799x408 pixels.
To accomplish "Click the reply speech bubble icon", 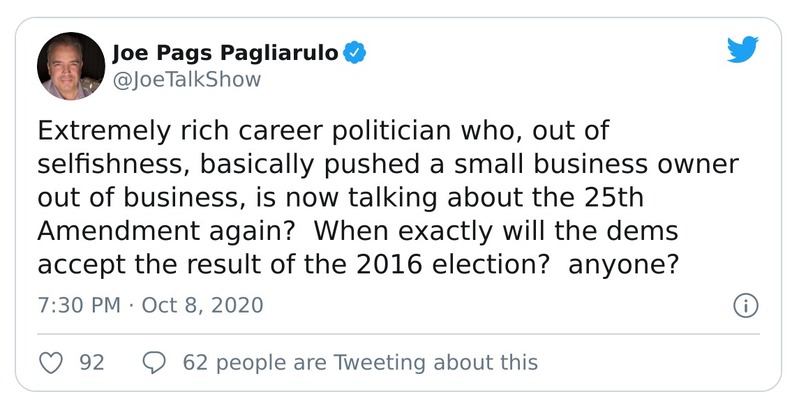I will point(154,363).
